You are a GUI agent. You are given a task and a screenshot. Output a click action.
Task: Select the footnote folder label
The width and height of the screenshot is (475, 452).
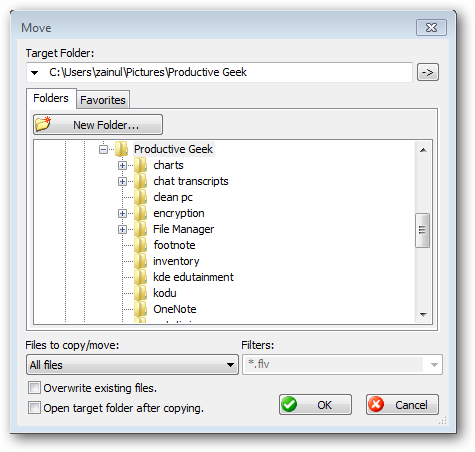[174, 245]
